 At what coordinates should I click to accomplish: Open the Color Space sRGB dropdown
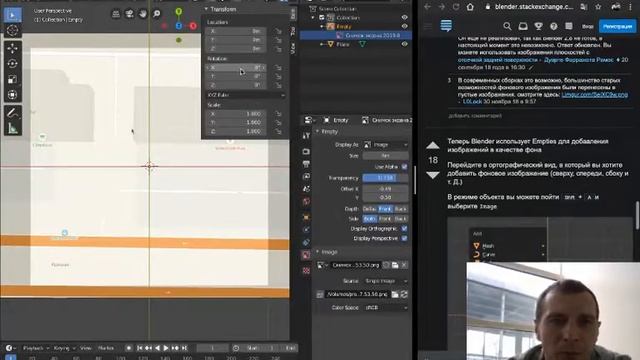385,308
